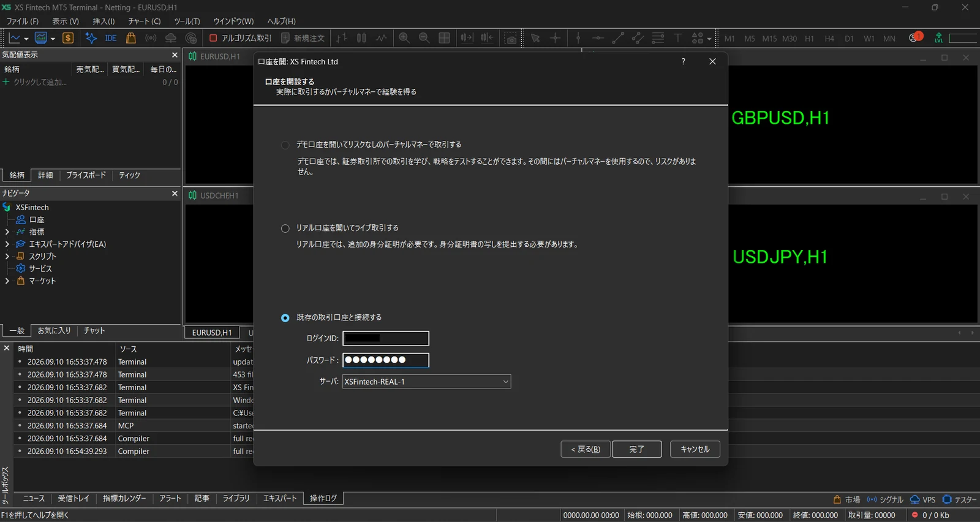
Task: Select the trendline drawing tool
Action: point(618,38)
